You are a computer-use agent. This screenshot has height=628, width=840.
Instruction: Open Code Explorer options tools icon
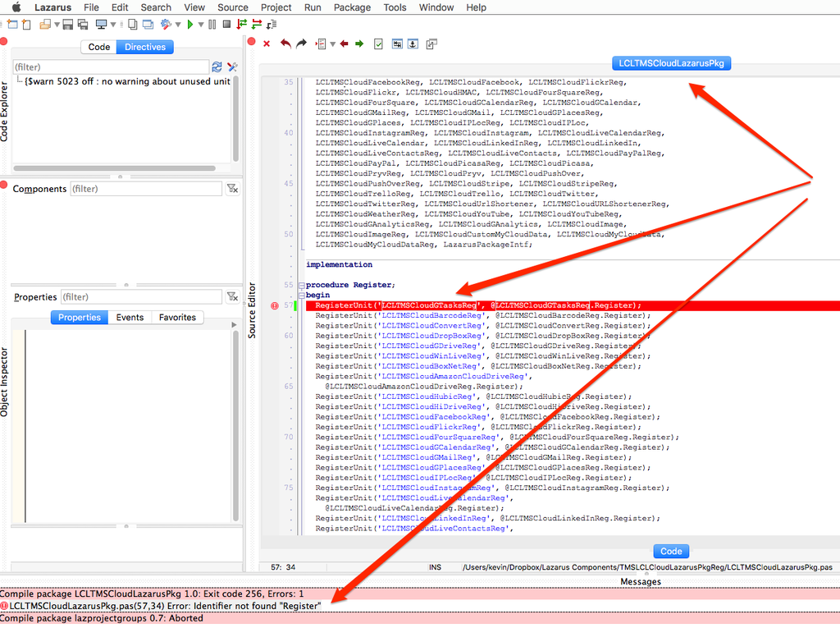coord(232,67)
